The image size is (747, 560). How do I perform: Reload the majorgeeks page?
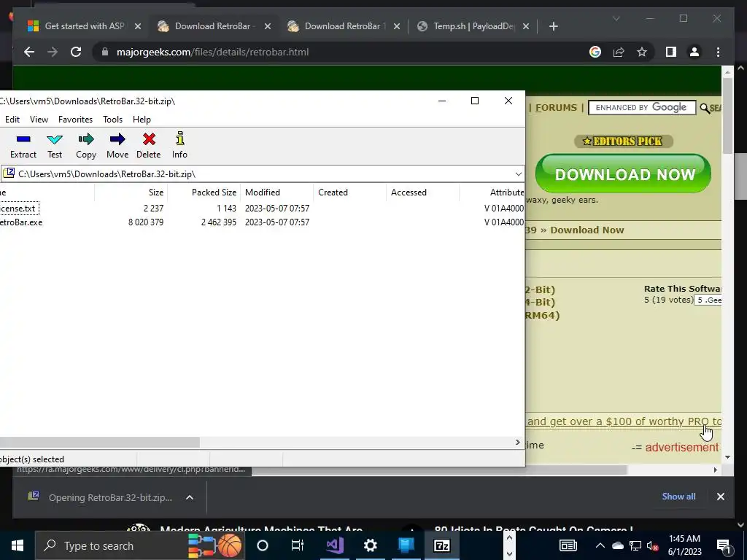click(x=76, y=52)
